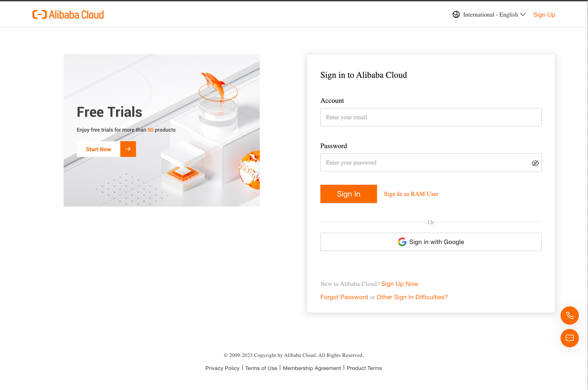Click the Sign Up Now link
Image resolution: width=588 pixels, height=390 pixels.
[400, 284]
